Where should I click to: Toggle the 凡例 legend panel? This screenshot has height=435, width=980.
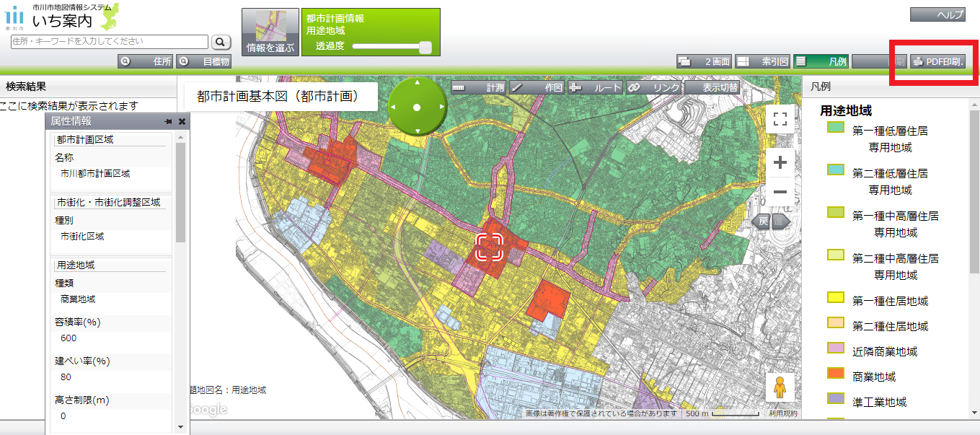point(821,62)
